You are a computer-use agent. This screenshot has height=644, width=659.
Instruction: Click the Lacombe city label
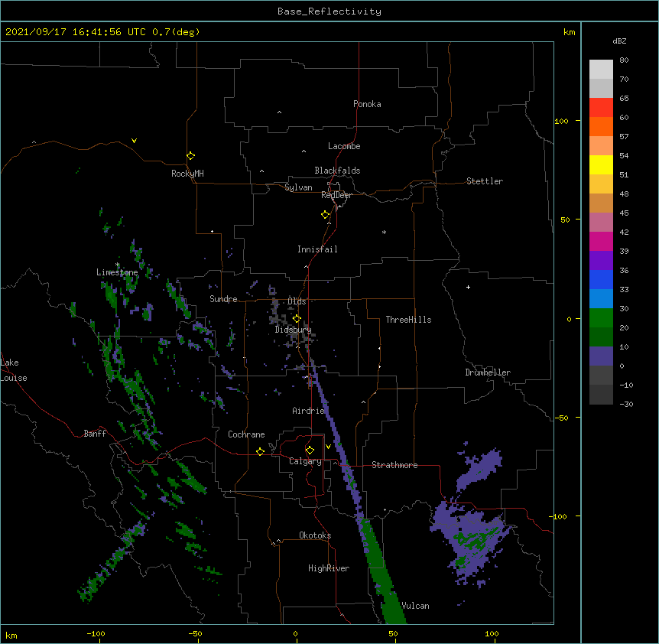344,146
